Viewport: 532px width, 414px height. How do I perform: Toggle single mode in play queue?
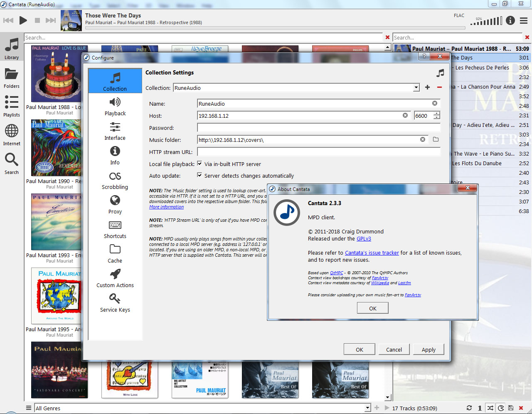(480, 408)
